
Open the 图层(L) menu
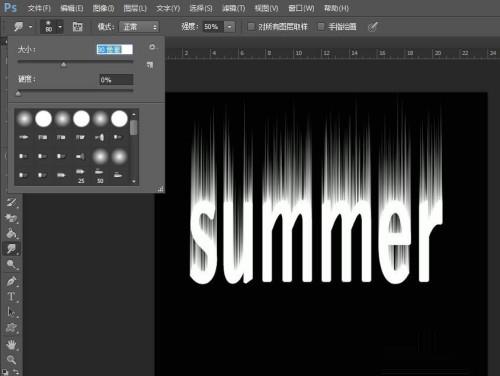pos(135,8)
